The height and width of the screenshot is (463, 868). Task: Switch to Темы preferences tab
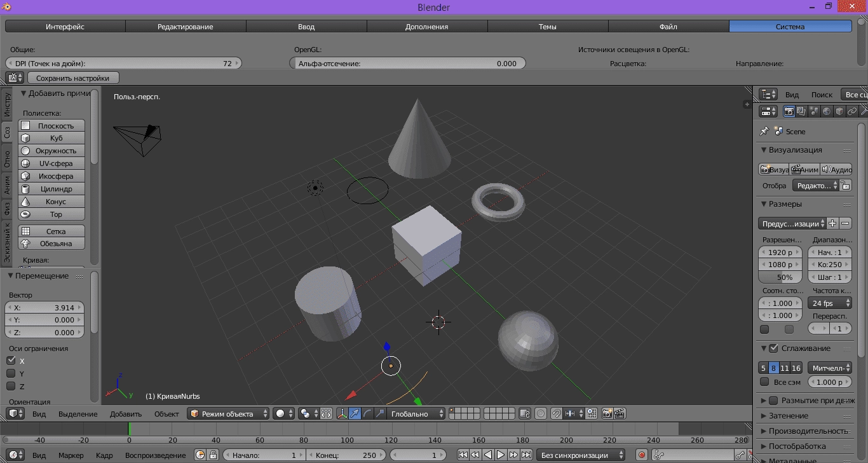pos(548,27)
